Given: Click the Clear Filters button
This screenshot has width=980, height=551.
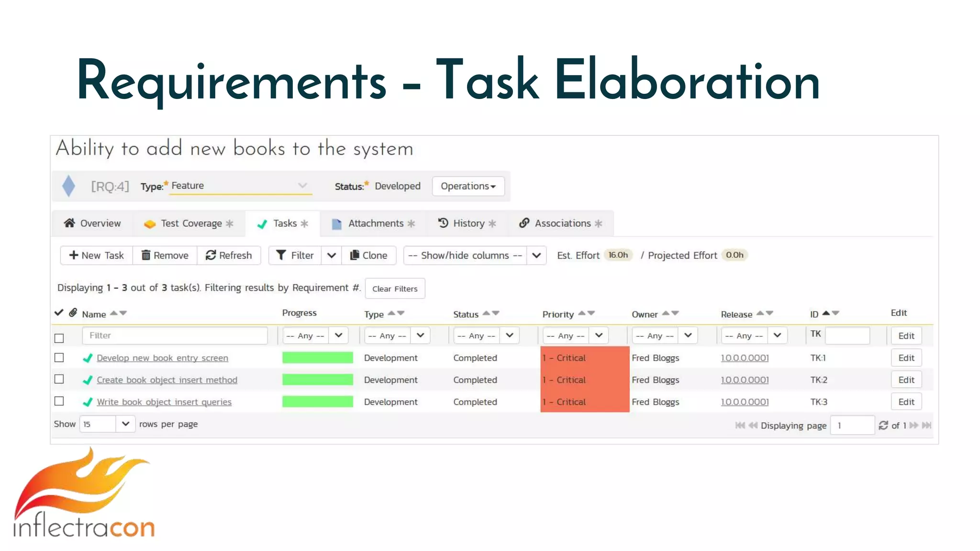Looking at the screenshot, I should coord(395,288).
